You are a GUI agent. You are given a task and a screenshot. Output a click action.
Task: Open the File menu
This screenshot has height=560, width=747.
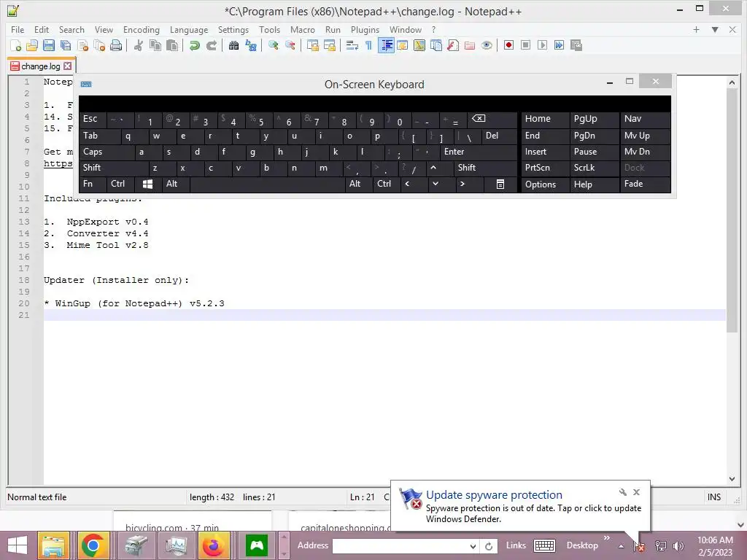pos(18,29)
